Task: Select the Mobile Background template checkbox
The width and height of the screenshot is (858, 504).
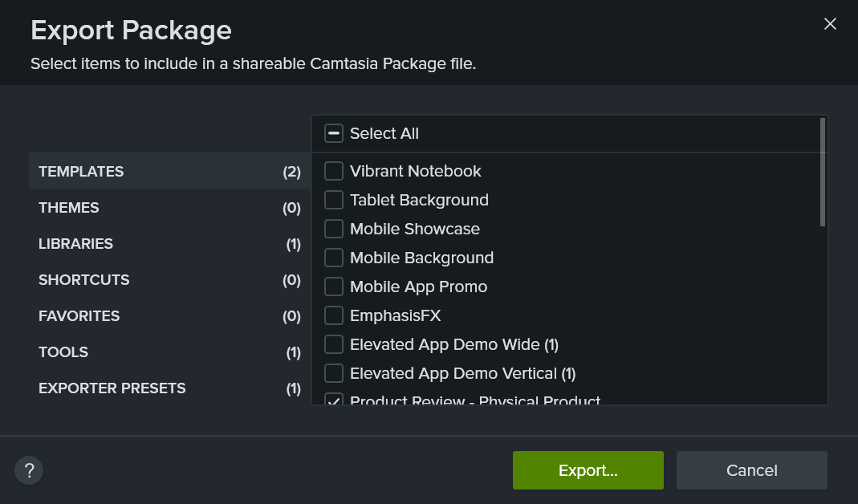Action: (334, 258)
